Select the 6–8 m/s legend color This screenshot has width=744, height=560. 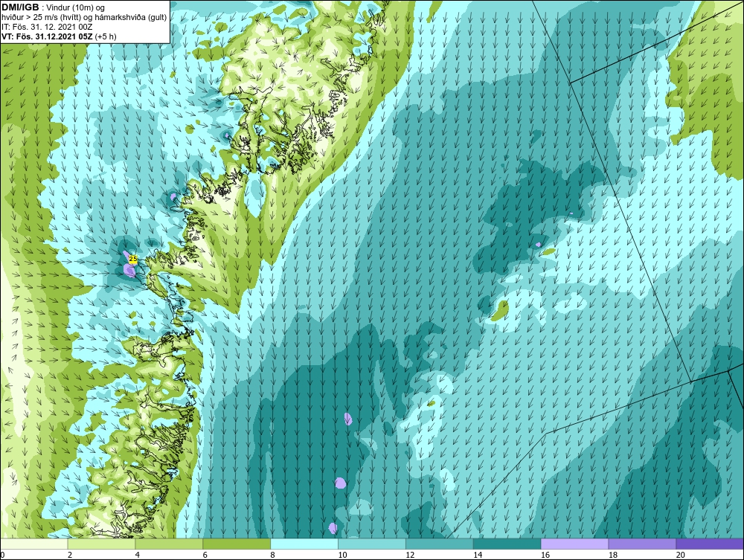click(237, 544)
